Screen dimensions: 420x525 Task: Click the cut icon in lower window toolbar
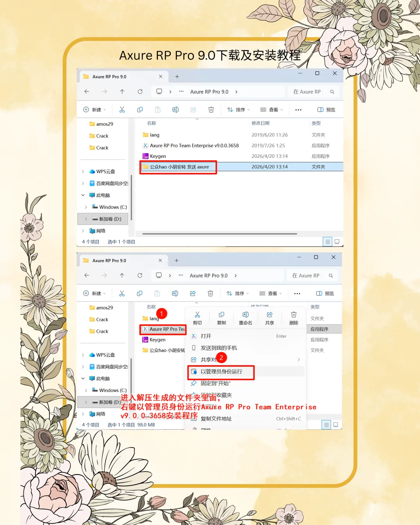[x=122, y=293]
